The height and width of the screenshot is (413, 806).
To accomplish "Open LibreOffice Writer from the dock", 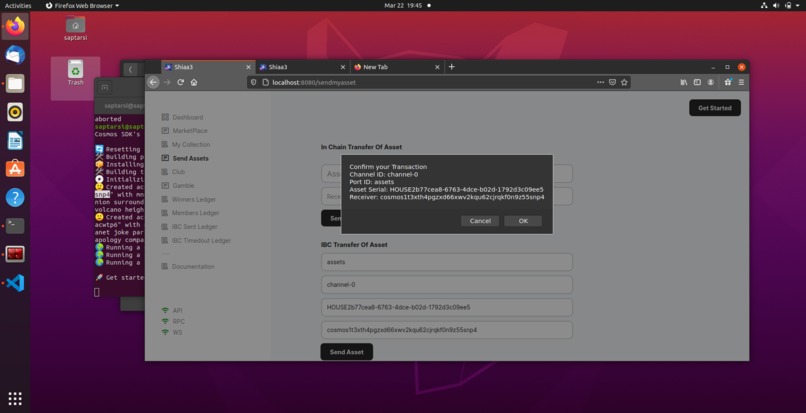I will 15,140.
